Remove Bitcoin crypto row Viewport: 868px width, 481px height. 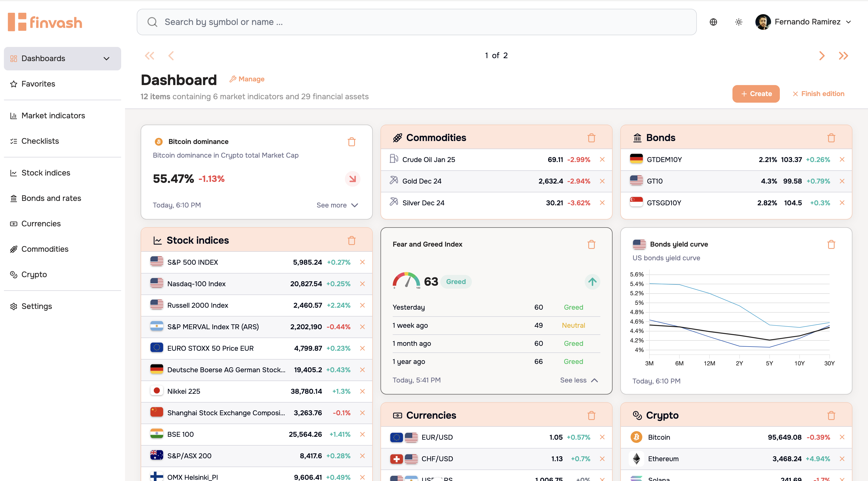coord(842,437)
